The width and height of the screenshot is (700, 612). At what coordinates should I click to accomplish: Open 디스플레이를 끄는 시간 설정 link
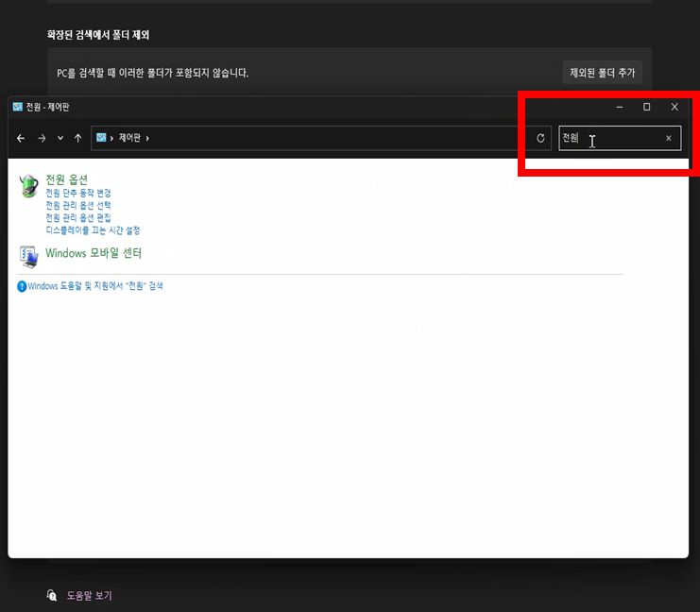point(93,230)
